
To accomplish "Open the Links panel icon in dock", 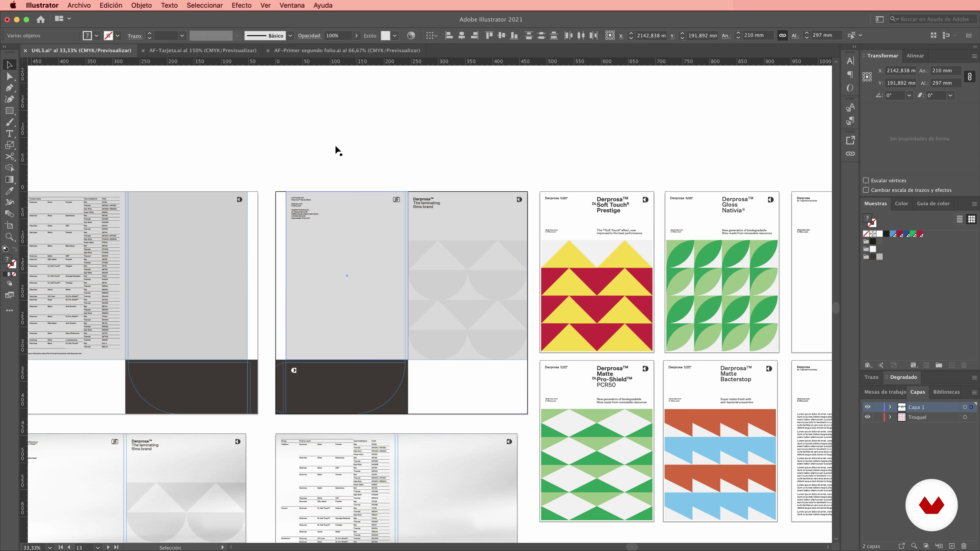I will pos(850,154).
